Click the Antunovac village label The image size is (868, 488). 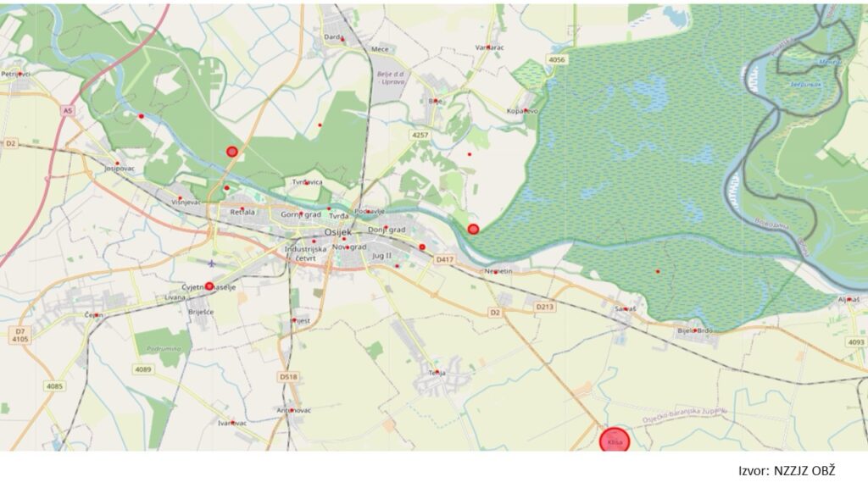(x=294, y=410)
